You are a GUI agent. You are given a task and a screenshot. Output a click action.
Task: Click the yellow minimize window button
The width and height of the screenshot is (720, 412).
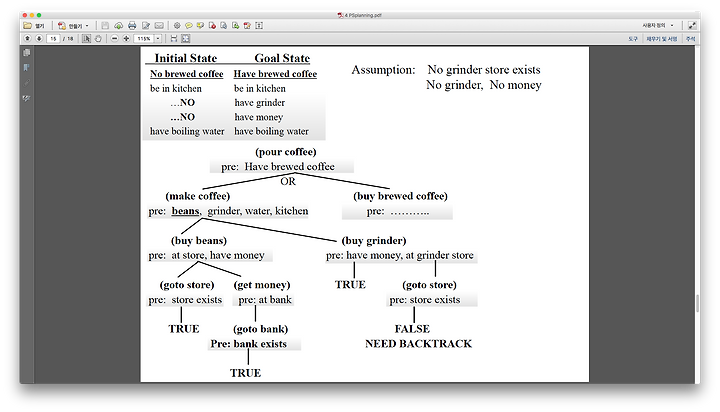[x=32, y=15]
